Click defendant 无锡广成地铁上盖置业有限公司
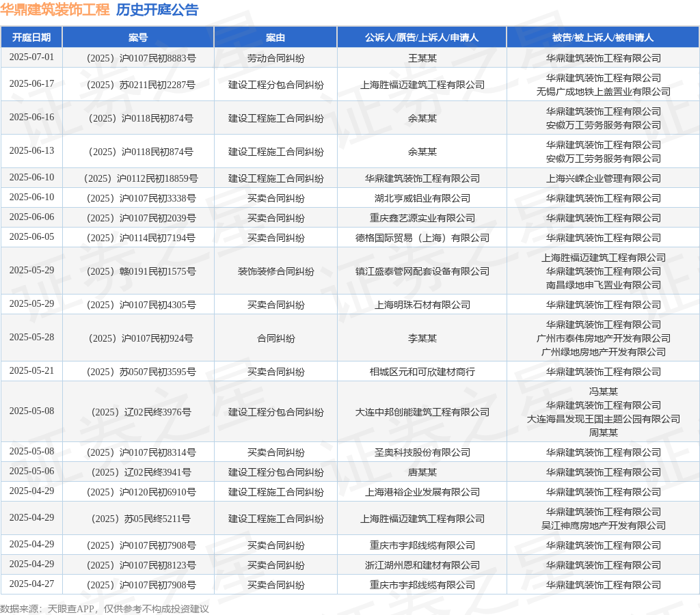Image resolution: width=700 pixels, height=615 pixels. [604, 92]
